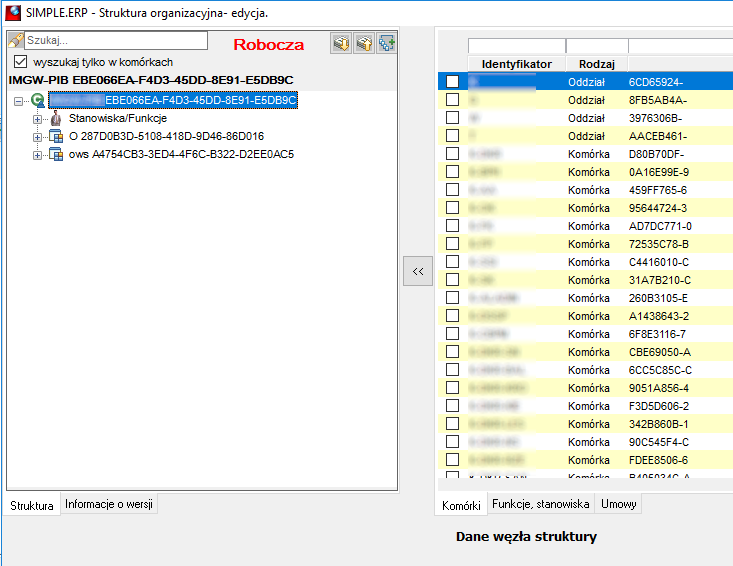Check the box in row 95644724-3
The image size is (733, 566).
point(453,208)
